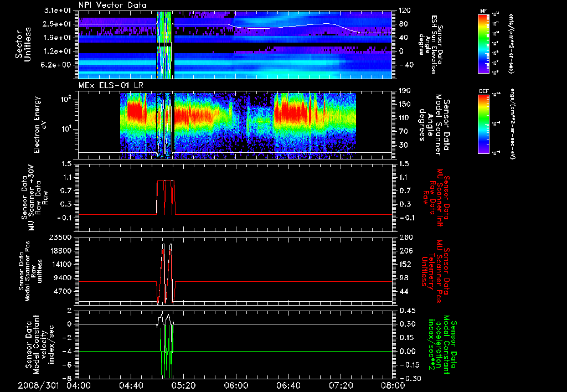Click the -6 velocity tick label
Screen dimensions: 567x392
pos(68,365)
